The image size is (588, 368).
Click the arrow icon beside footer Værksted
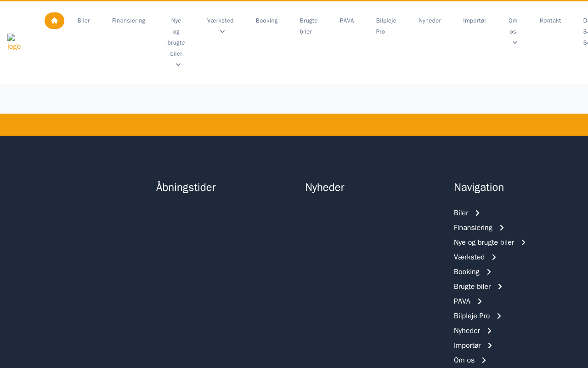tap(494, 257)
